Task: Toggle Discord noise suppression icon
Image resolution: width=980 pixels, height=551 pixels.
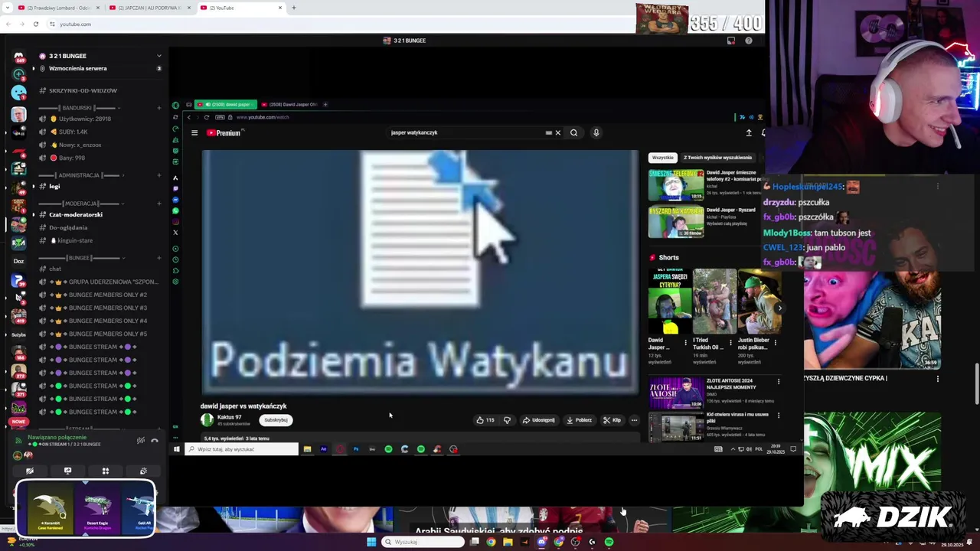Action: coord(141,441)
